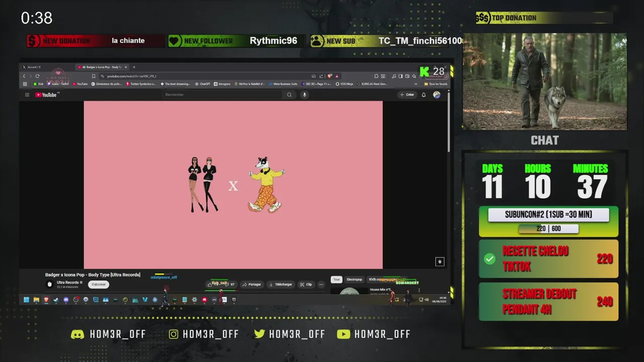Click the video title Badger x Icona Pop - Body Type
The width and height of the screenshot is (644, 362).
93,275
